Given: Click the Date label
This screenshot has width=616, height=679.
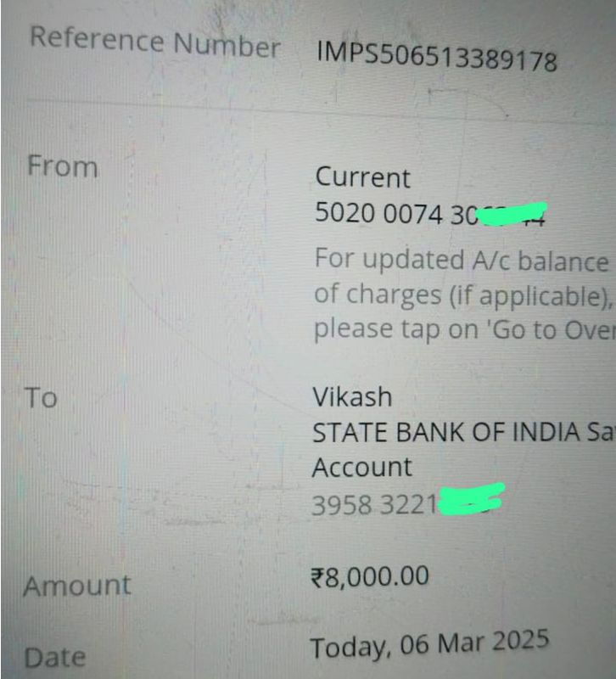Looking at the screenshot, I should click(x=54, y=658).
